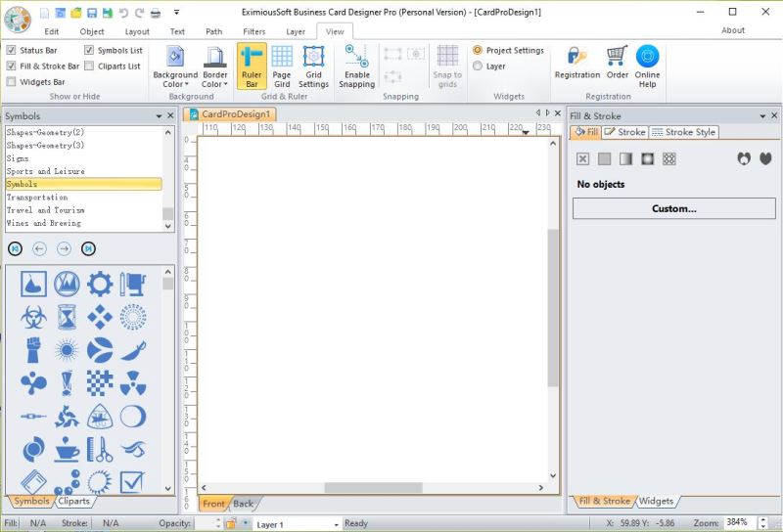
Task: Select the raised fist symbol
Action: [33, 350]
